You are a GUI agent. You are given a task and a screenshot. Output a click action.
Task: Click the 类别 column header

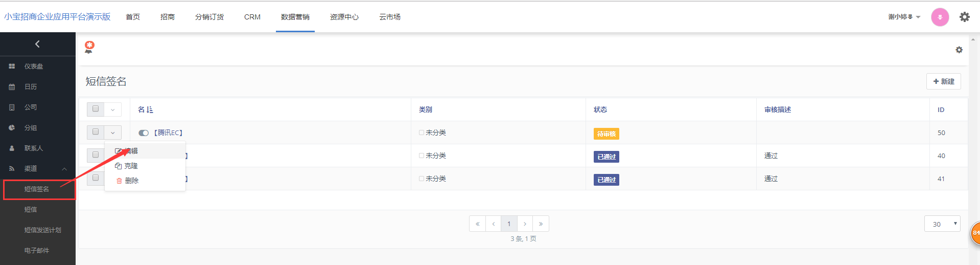pyautogui.click(x=426, y=109)
